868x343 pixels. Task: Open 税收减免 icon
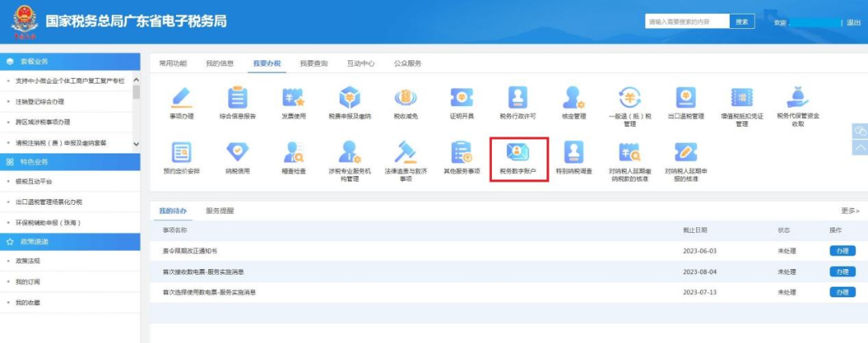click(405, 98)
